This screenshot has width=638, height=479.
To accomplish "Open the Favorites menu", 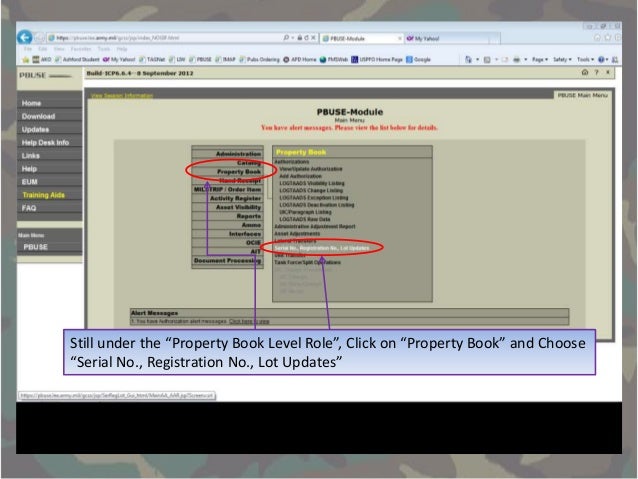I will pos(81,49).
